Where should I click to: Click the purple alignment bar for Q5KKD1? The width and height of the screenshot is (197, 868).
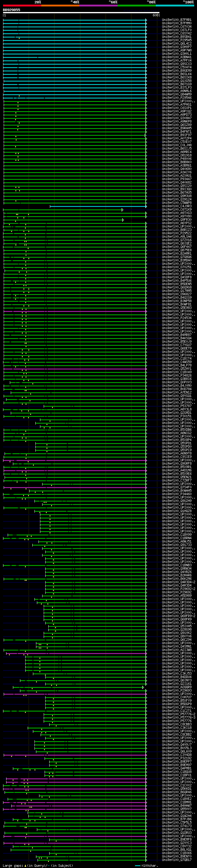click(75, 789)
